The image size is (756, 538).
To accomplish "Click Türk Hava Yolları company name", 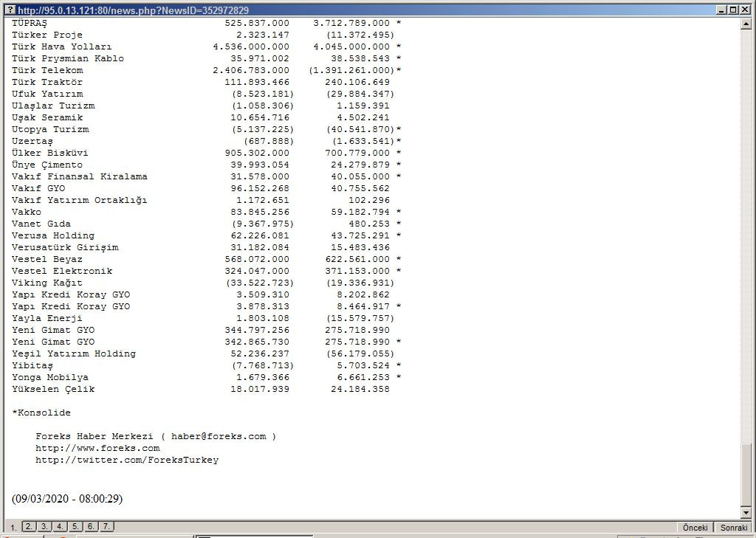I will [x=62, y=46].
